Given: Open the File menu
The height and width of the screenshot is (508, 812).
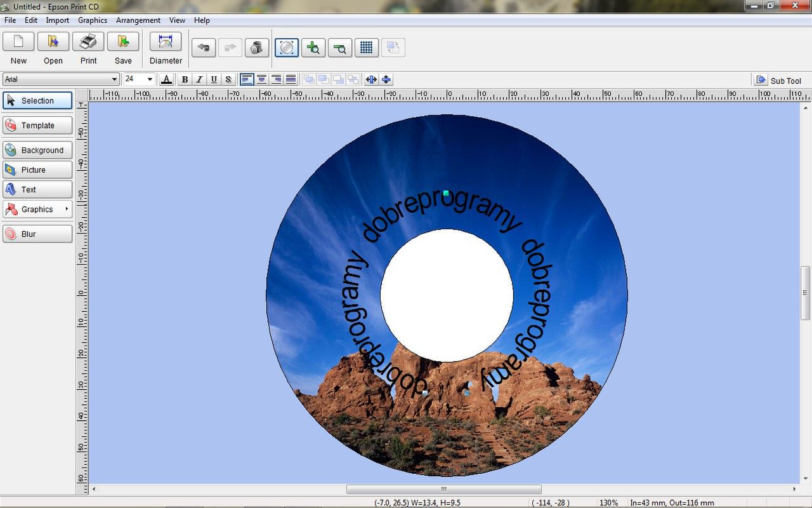Looking at the screenshot, I should tap(10, 20).
